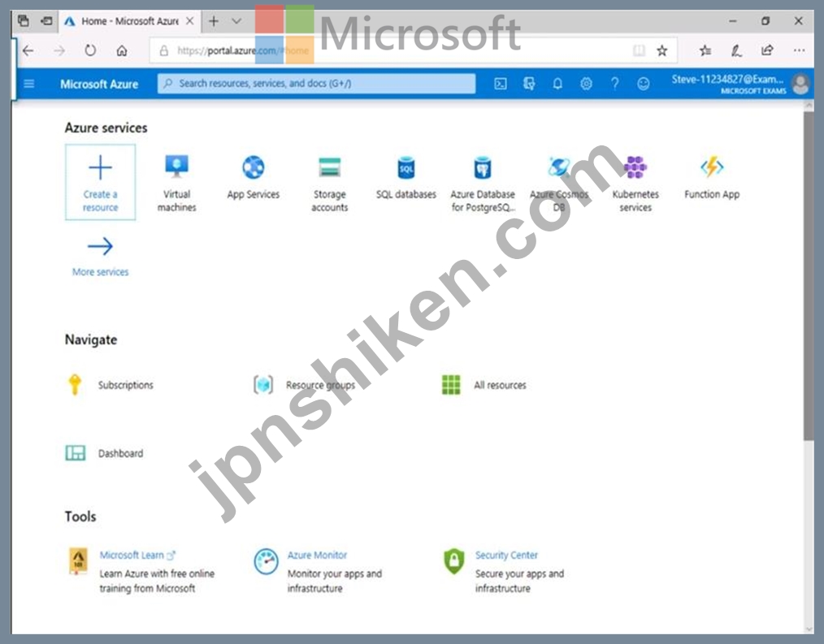The width and height of the screenshot is (824, 644).
Task: Click Steve-11234827 account name
Action: click(727, 80)
